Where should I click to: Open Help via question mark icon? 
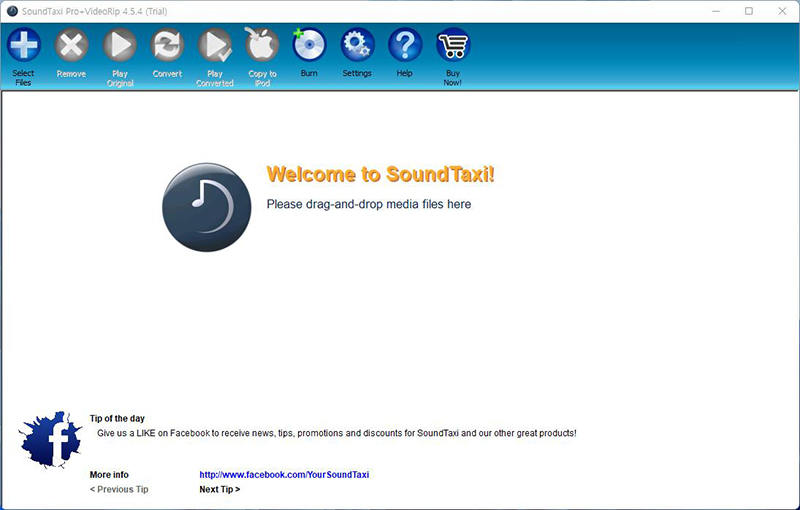[405, 45]
